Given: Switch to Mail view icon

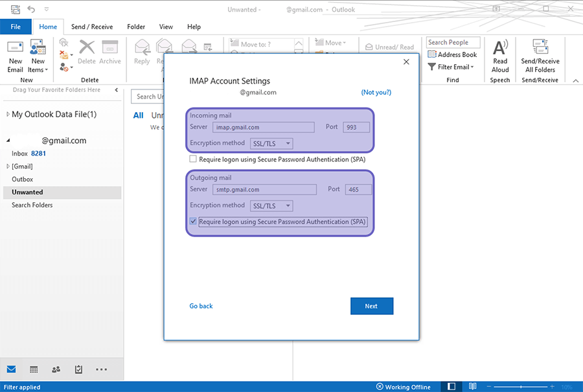Looking at the screenshot, I should 11,369.
